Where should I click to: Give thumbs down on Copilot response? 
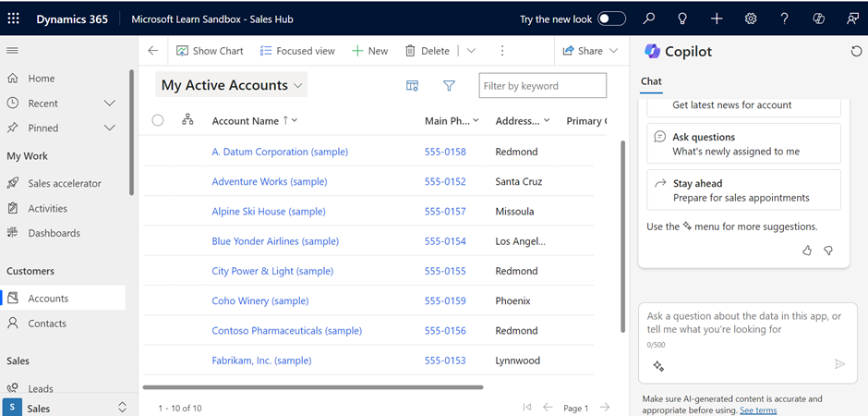828,251
